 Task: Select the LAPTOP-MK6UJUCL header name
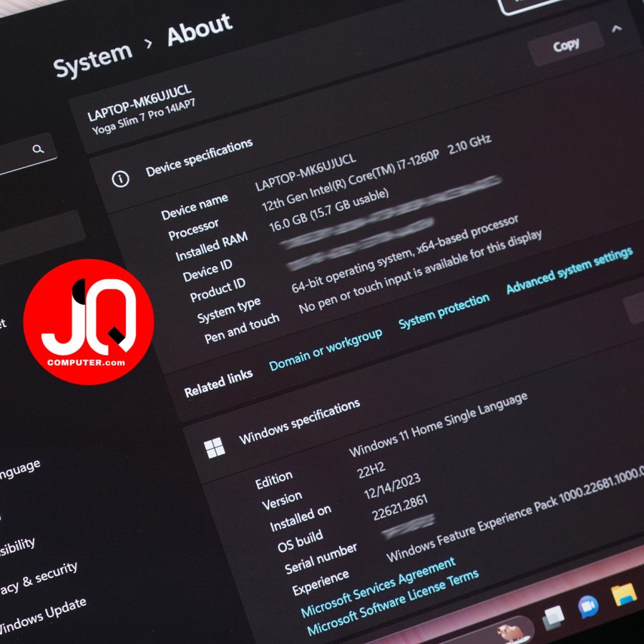(140, 102)
